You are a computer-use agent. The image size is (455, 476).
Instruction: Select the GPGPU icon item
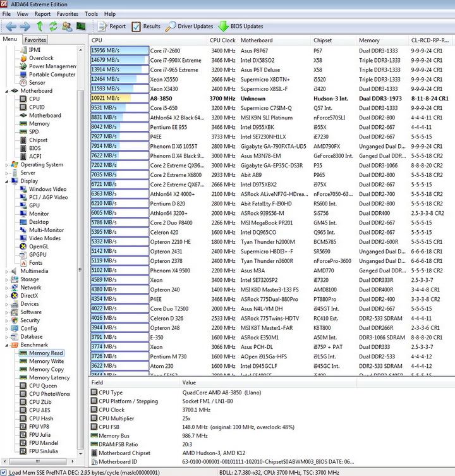point(23,255)
